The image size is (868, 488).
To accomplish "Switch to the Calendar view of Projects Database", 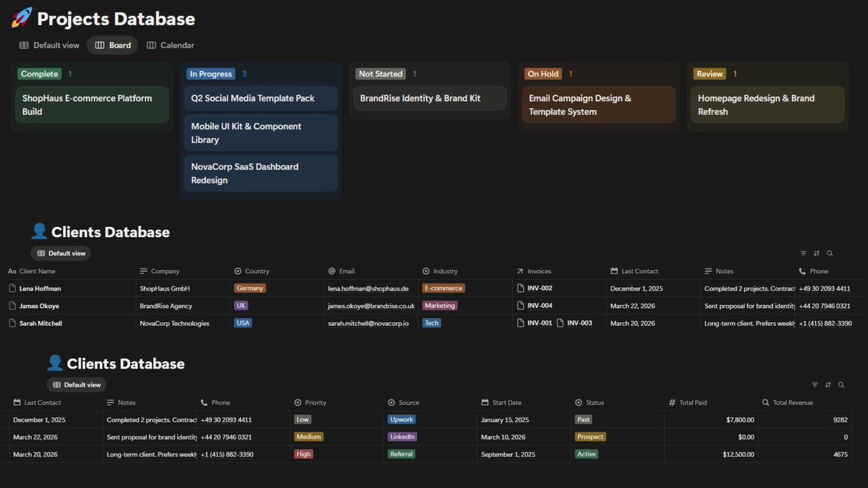I will (170, 45).
